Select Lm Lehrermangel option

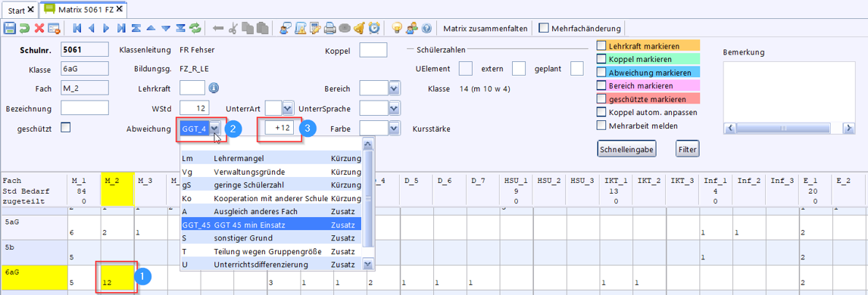pyautogui.click(x=271, y=159)
